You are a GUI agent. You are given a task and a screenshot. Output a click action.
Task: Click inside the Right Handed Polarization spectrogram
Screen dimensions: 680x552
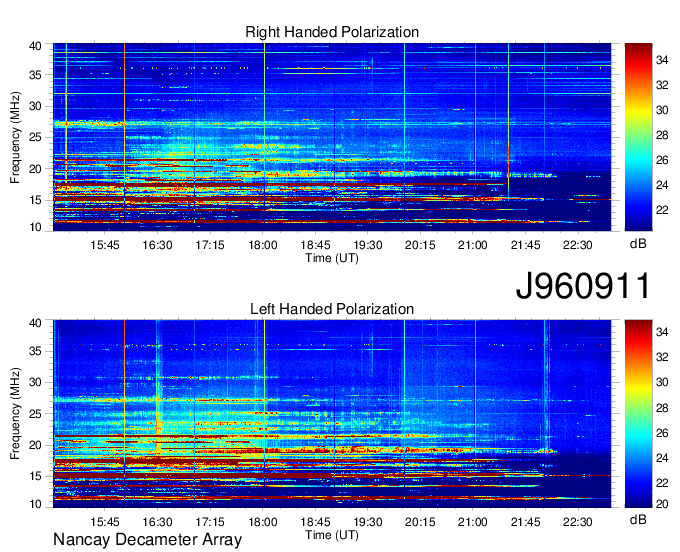pos(332,137)
